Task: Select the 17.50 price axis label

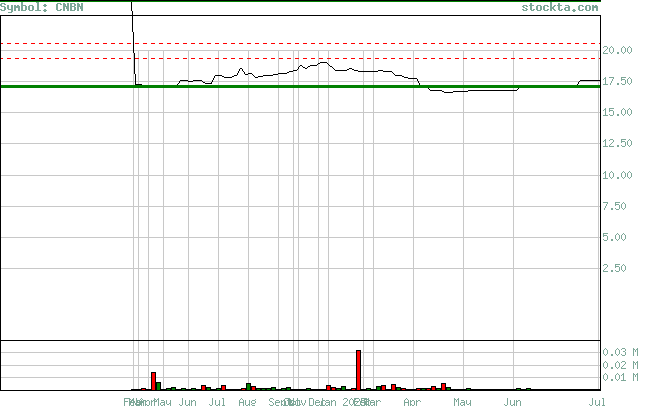Action: 617,81
